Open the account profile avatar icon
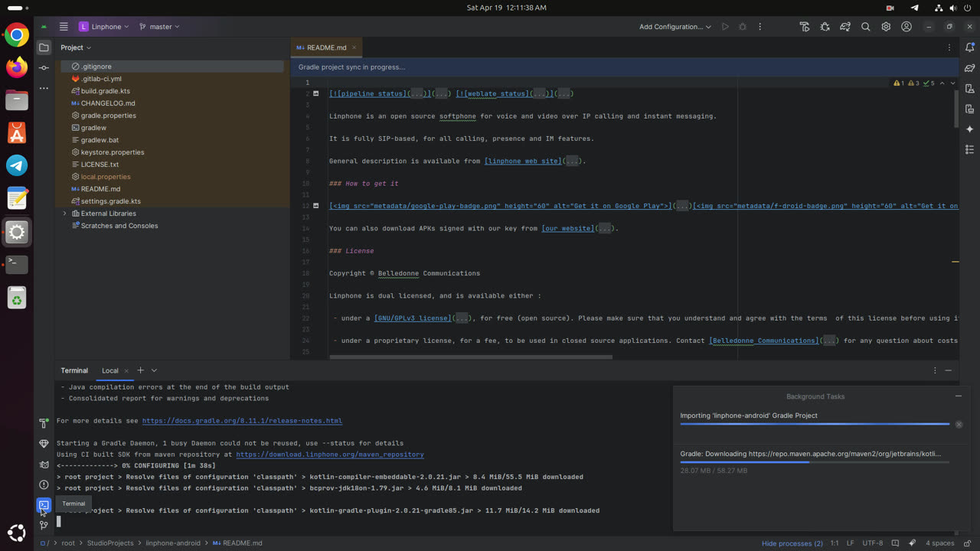 pyautogui.click(x=906, y=27)
